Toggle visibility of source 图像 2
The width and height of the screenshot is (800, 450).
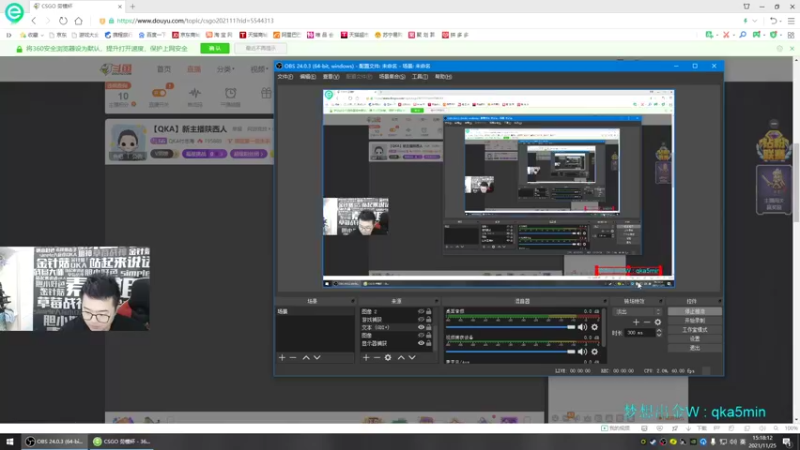click(421, 311)
